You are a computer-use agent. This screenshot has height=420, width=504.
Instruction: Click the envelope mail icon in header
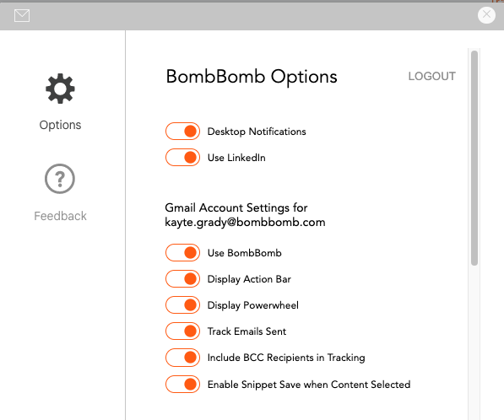[x=22, y=15]
